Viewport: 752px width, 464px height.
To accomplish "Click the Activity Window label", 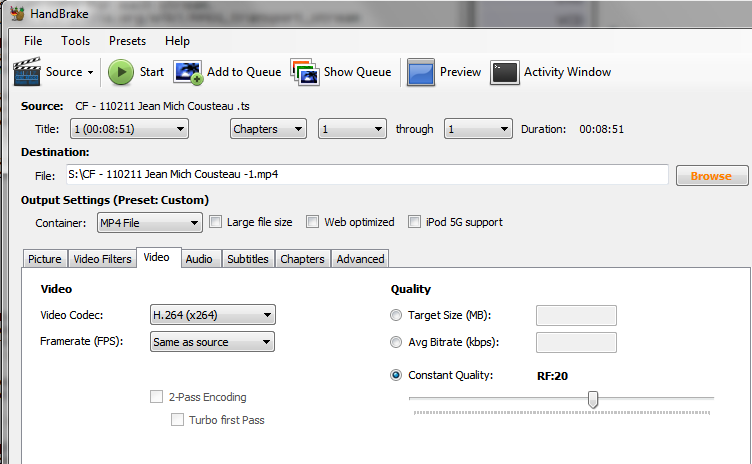I will coord(567,72).
